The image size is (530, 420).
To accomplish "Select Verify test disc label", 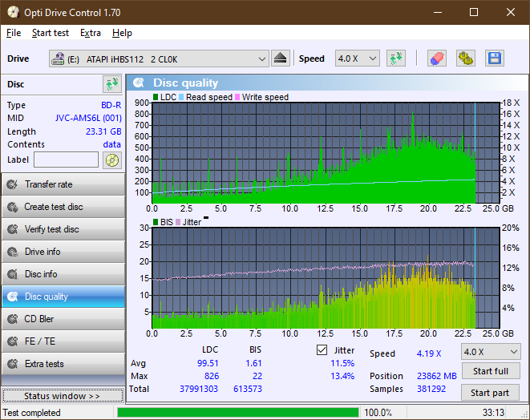I will click(51, 229).
